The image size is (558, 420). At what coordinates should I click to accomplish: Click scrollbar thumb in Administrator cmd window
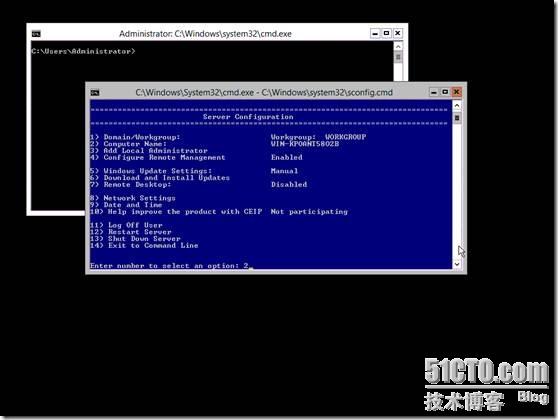tap(398, 57)
